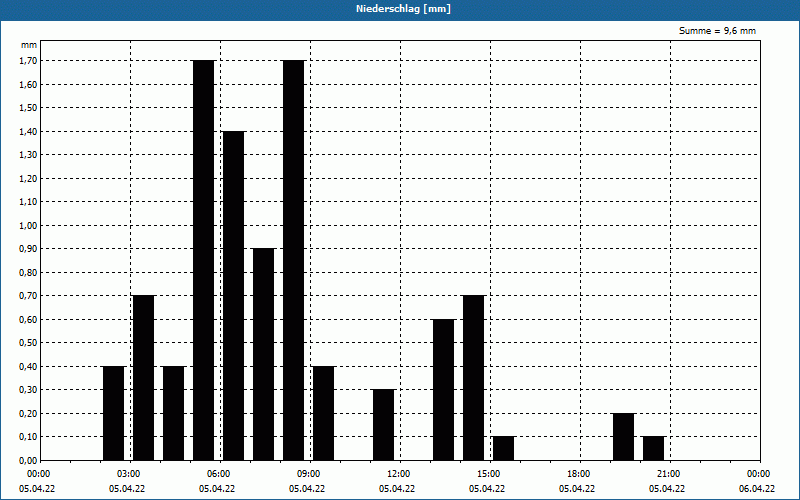The width and height of the screenshot is (800, 500).
Task: Click the 0,70 mm bar ending at 15:00
Action: (474, 378)
